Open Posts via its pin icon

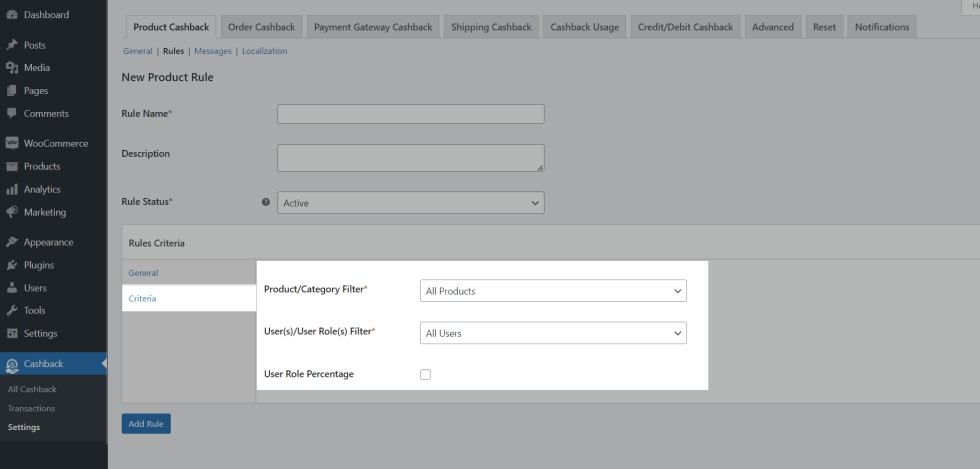coord(12,45)
